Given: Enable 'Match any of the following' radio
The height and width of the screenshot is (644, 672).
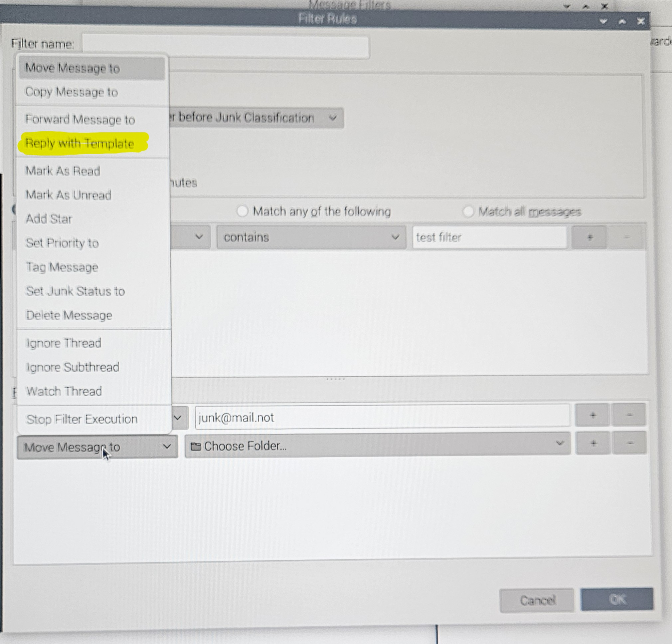Looking at the screenshot, I should pyautogui.click(x=243, y=211).
